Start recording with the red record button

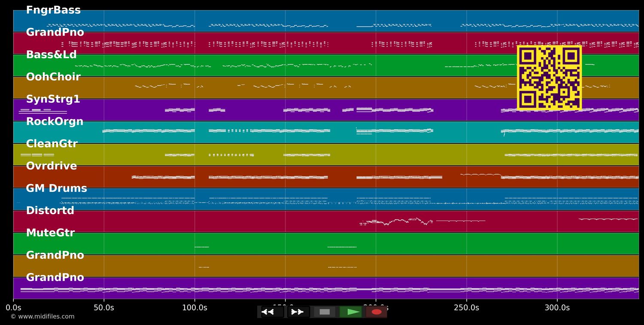[377, 312]
